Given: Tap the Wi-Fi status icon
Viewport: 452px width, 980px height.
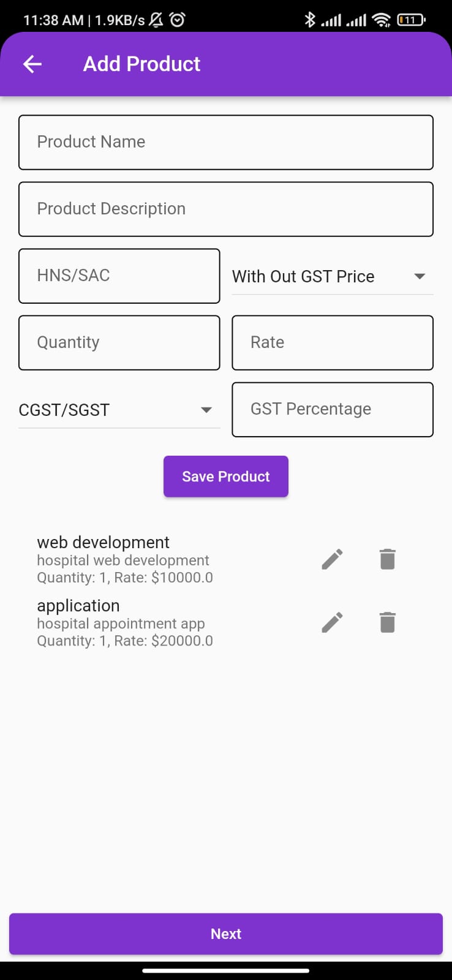Looking at the screenshot, I should click(x=381, y=20).
